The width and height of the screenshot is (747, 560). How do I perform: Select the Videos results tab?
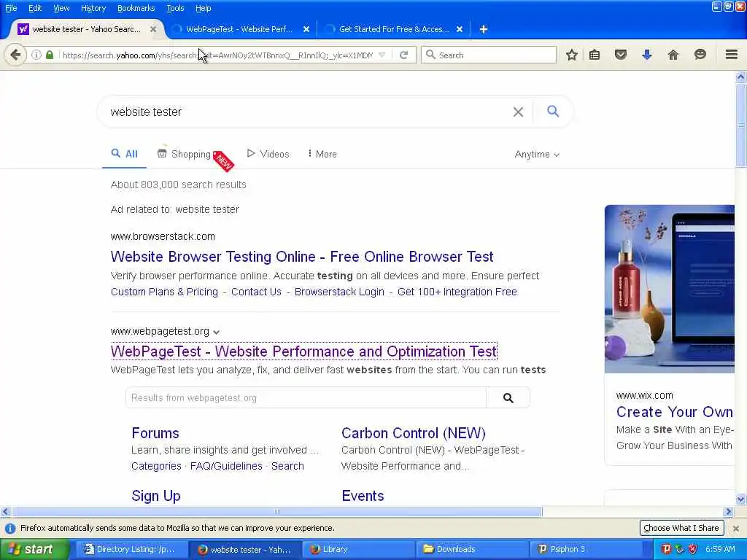[x=268, y=154]
